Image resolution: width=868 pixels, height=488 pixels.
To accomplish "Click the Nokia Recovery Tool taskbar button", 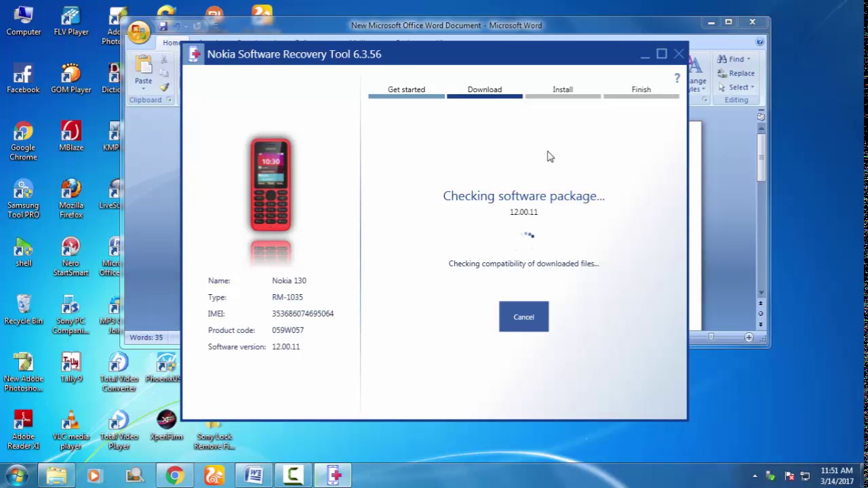I will 334,476.
